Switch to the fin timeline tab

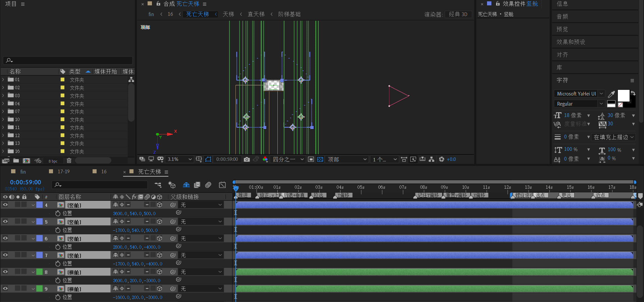coord(23,172)
